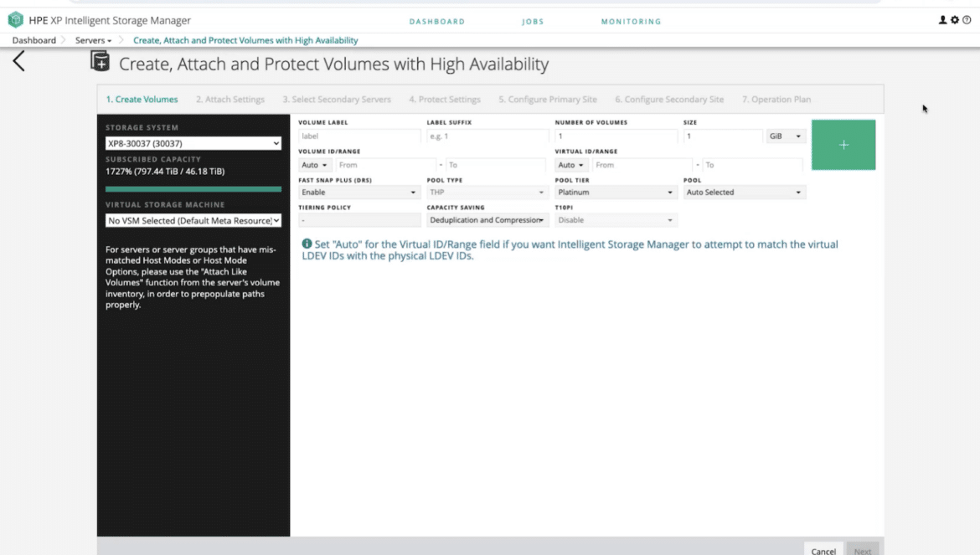The width and height of the screenshot is (980, 555).
Task: Click the Cancel button
Action: (x=823, y=550)
